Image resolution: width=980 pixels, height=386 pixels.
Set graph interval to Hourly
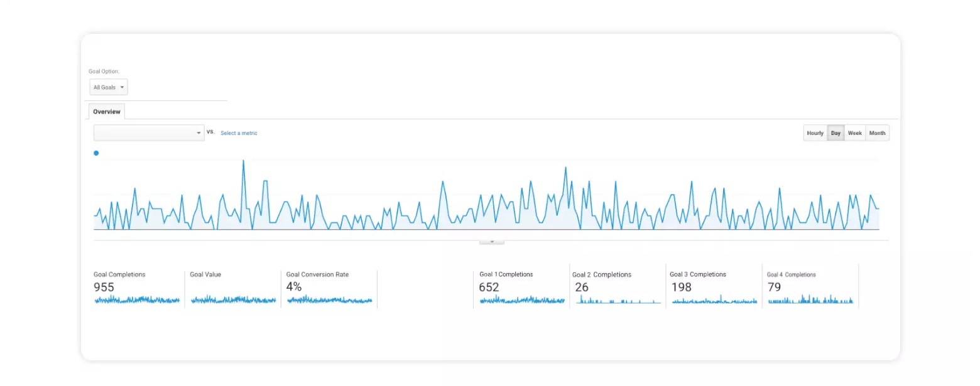tap(815, 133)
